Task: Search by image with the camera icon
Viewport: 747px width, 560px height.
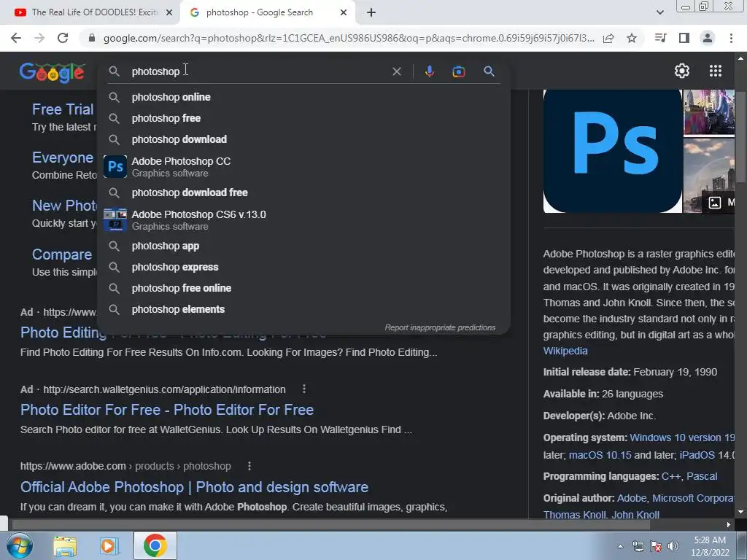Action: tap(458, 71)
